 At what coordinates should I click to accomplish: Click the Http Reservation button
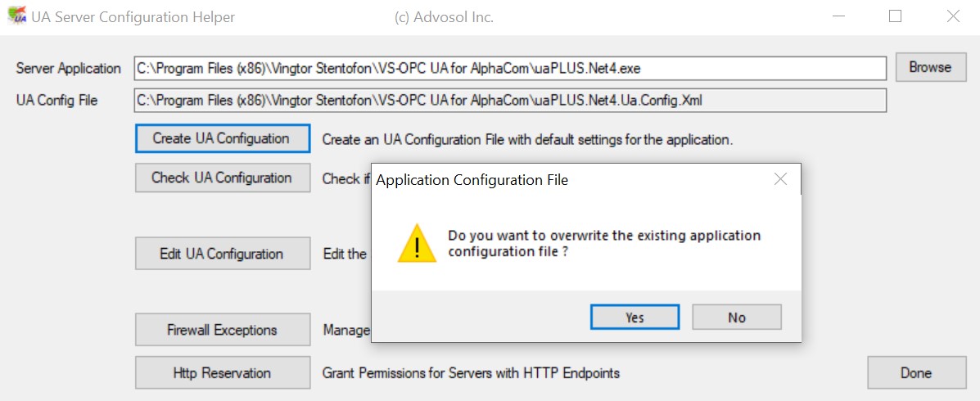click(222, 373)
